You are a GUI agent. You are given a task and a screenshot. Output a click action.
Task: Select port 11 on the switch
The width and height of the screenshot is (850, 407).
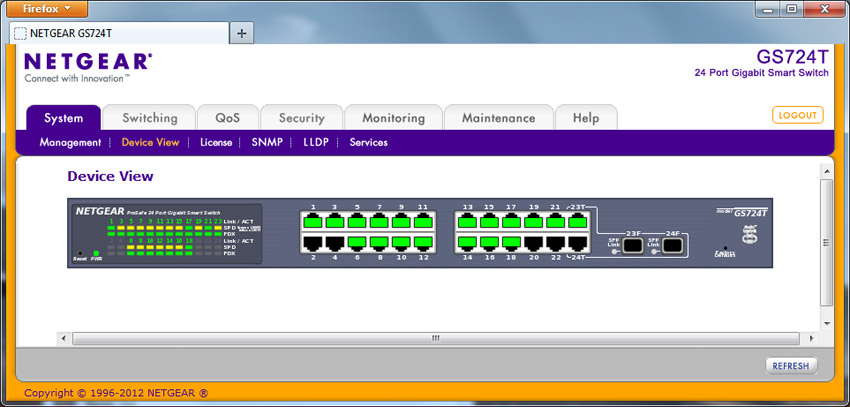[x=423, y=221]
